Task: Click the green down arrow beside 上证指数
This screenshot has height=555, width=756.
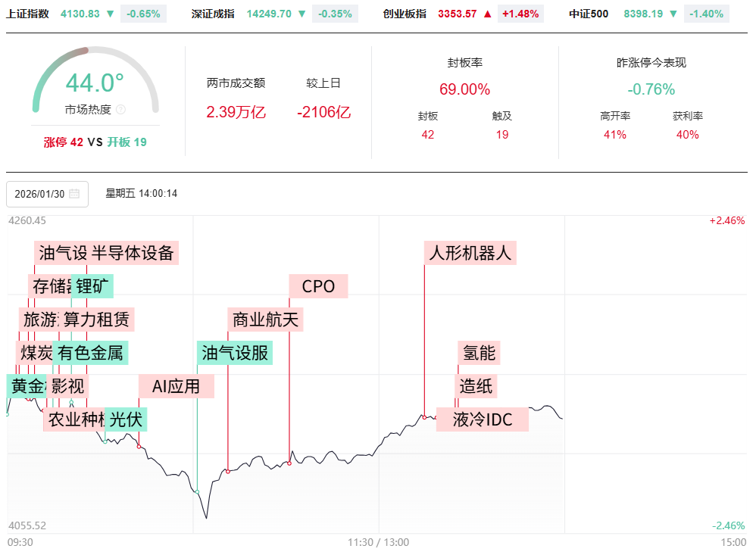Action: pos(111,14)
